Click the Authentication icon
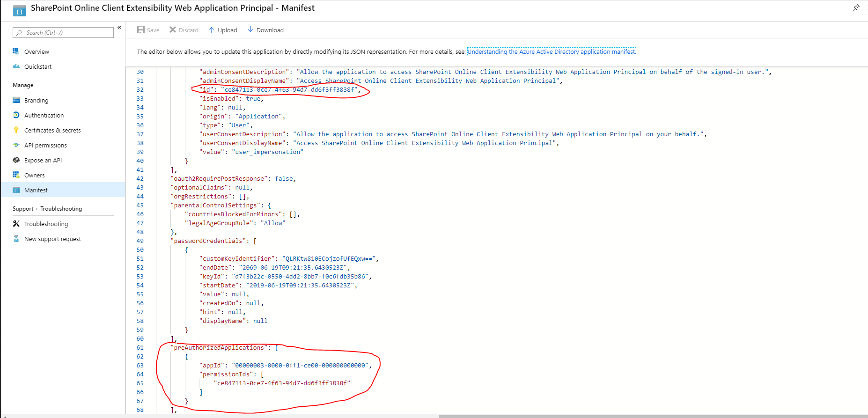868x418 pixels. coord(16,115)
